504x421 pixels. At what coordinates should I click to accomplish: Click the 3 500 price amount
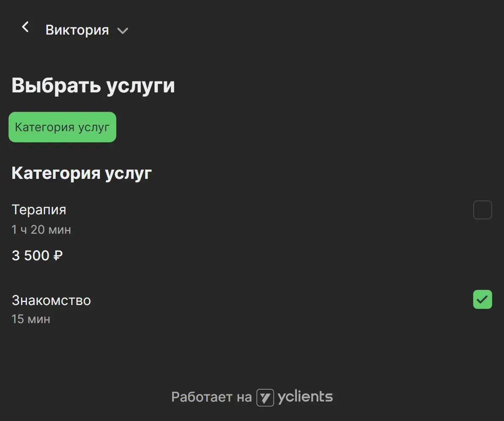pyautogui.click(x=31, y=256)
